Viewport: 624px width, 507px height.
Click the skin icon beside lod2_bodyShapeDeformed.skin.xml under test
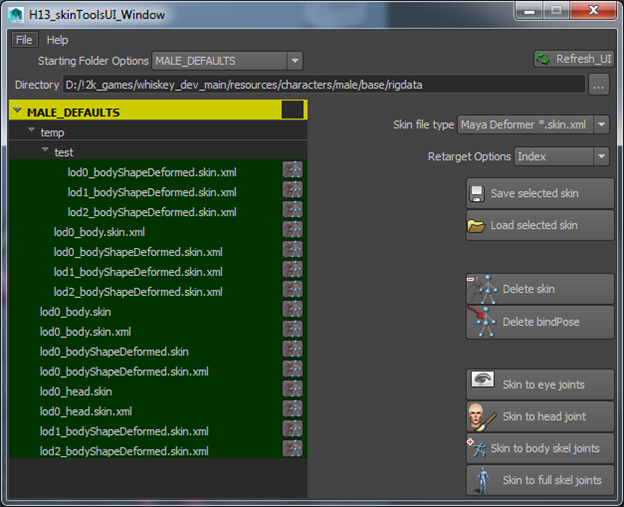292,209
